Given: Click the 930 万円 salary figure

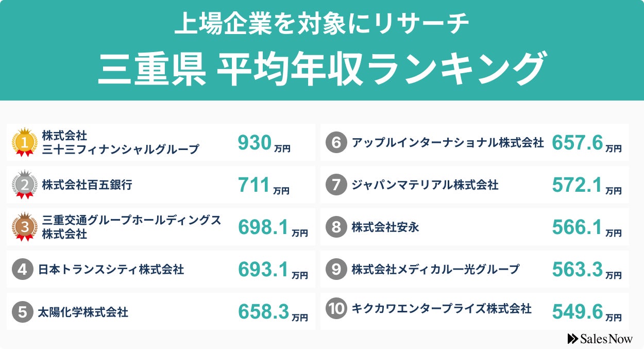Looking at the screenshot, I should pos(264,143).
